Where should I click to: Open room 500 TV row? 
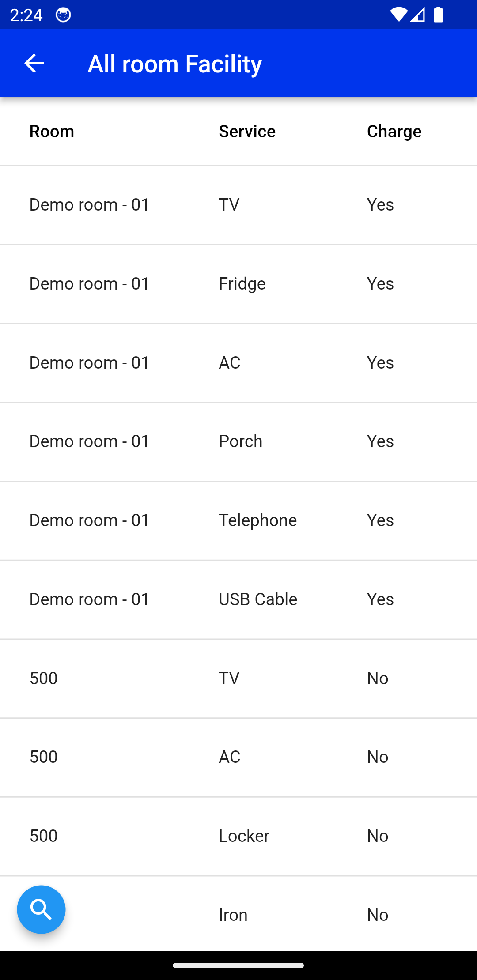click(238, 678)
